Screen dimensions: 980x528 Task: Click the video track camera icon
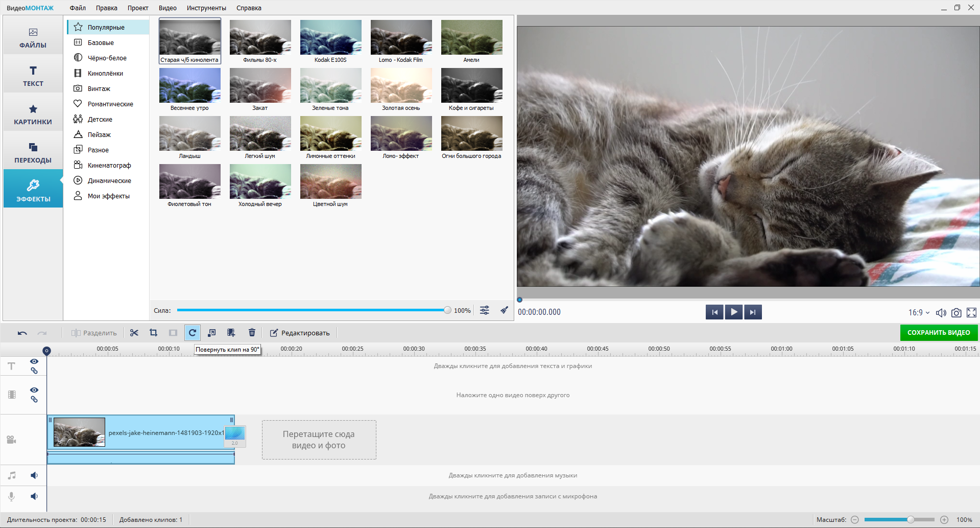[12, 440]
